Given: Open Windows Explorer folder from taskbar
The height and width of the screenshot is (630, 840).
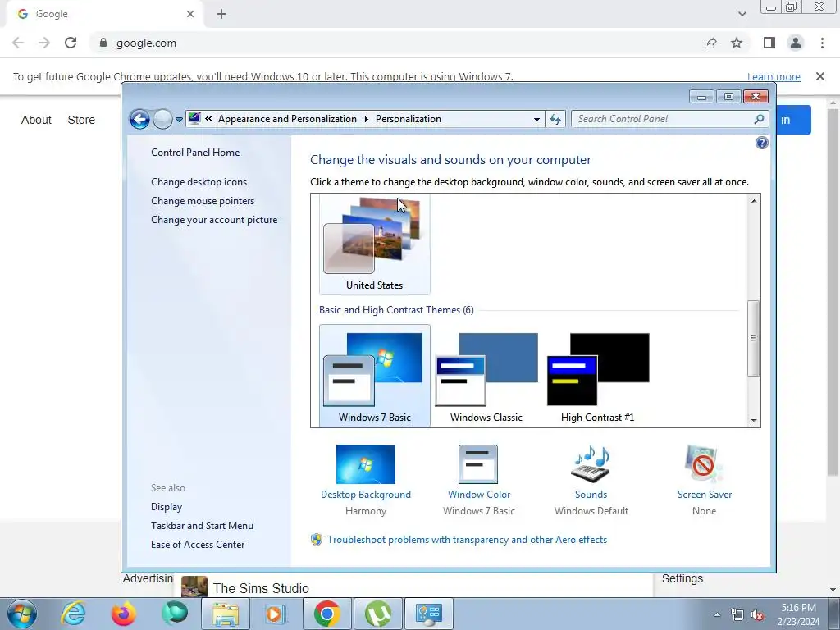Looking at the screenshot, I should pyautogui.click(x=226, y=614).
